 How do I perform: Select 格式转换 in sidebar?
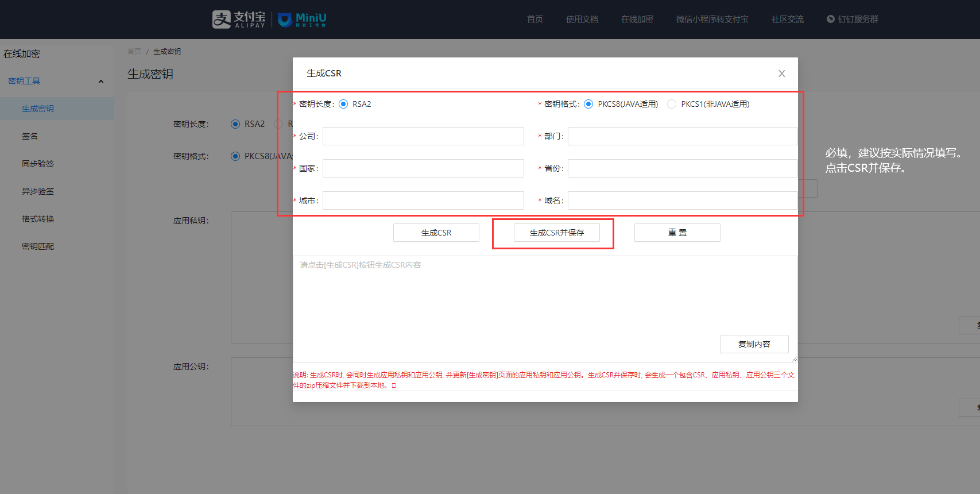click(57, 219)
